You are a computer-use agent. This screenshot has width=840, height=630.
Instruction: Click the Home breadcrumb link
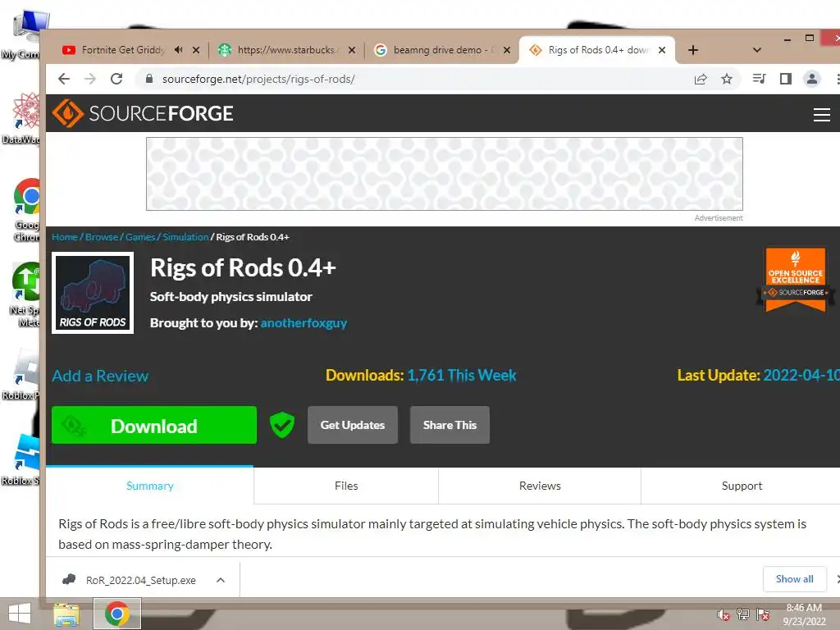tap(65, 237)
